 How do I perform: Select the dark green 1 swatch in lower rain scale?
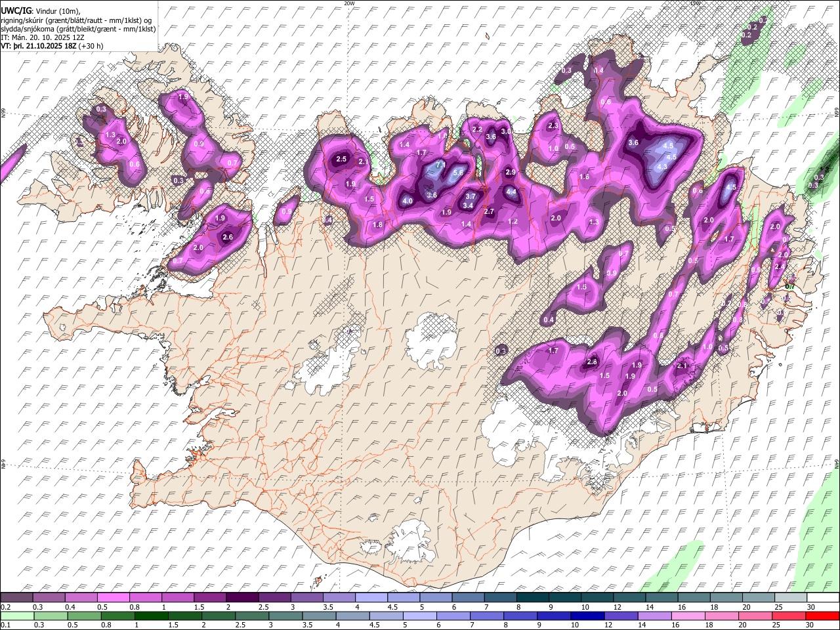152,616
